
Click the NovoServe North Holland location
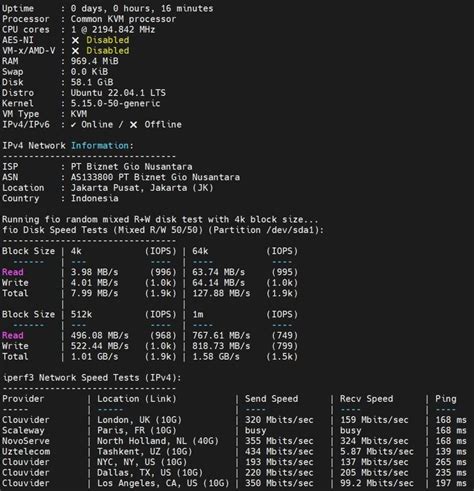pyautogui.click(x=158, y=441)
